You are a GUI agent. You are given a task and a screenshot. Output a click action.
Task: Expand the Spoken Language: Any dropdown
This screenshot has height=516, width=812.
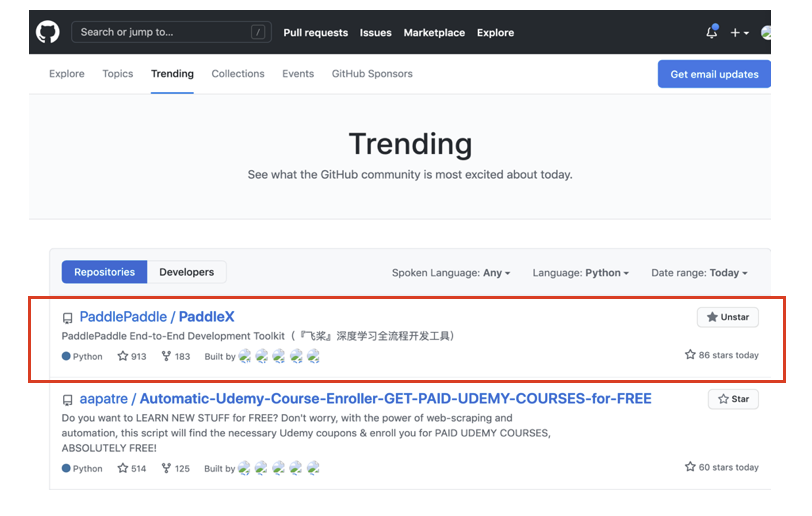tap(451, 273)
